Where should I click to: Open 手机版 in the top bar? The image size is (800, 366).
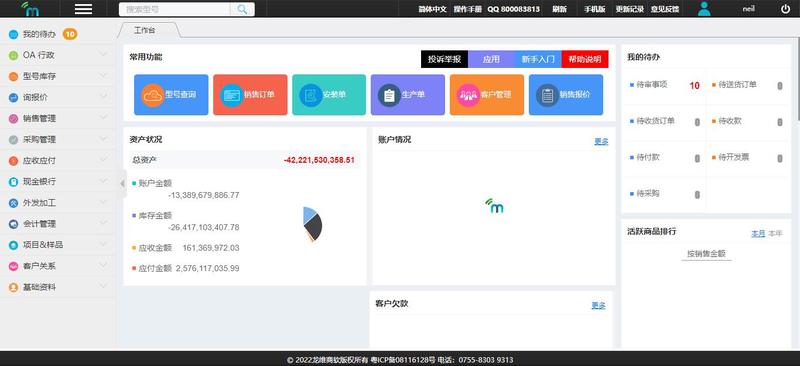(594, 9)
